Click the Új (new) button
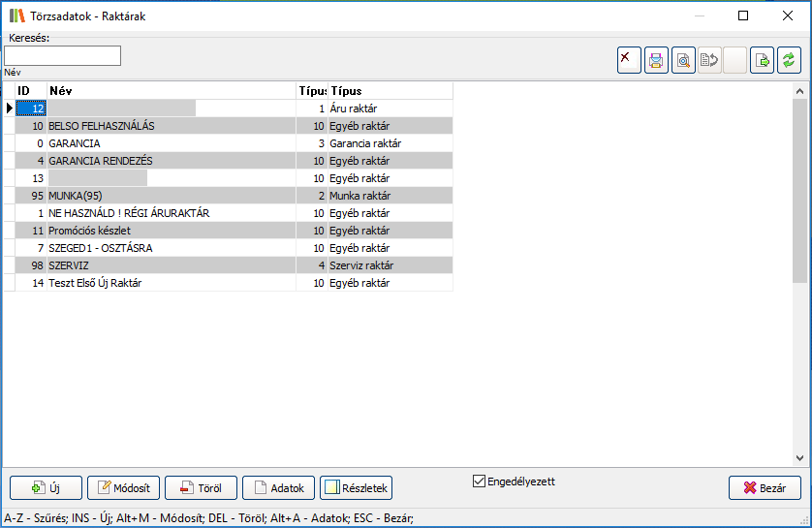This screenshot has height=528, width=812. pos(46,488)
